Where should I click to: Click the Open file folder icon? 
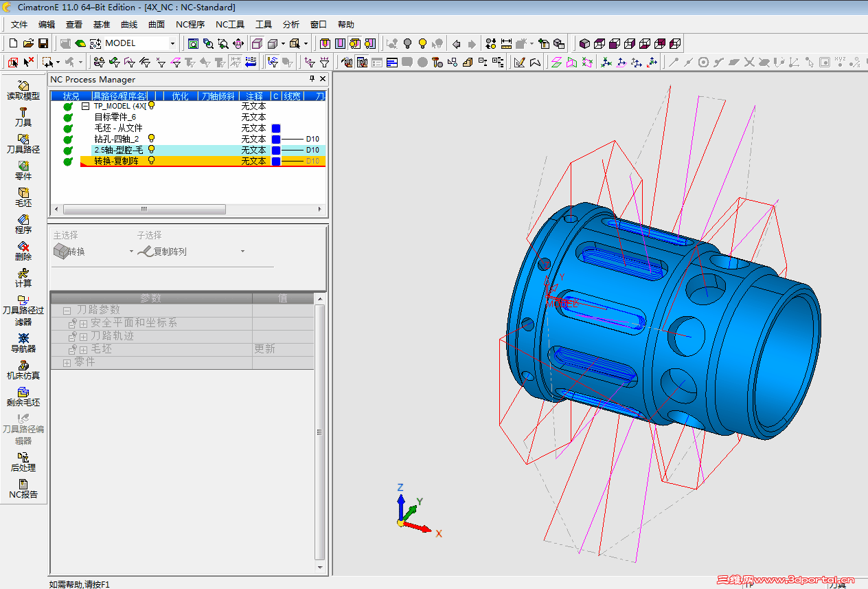point(28,43)
